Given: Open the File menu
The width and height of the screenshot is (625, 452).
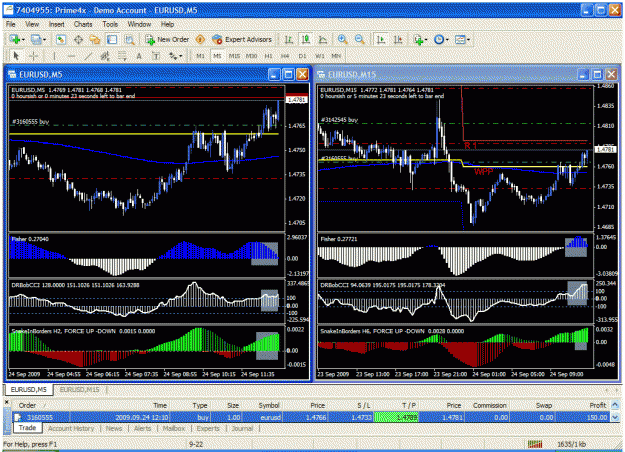Looking at the screenshot, I should coord(11,24).
